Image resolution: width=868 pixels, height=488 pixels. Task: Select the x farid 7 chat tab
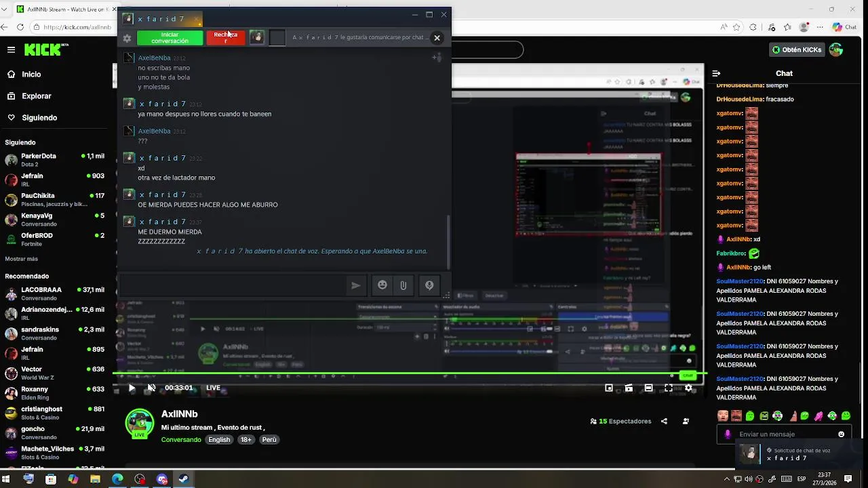coord(161,18)
